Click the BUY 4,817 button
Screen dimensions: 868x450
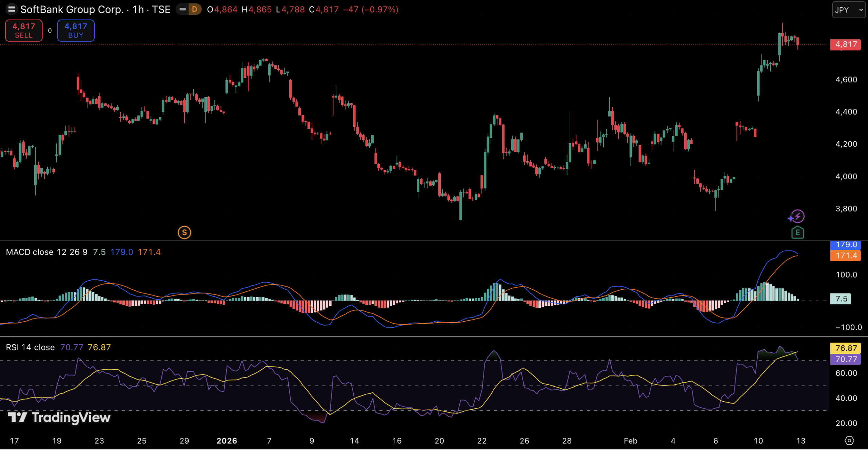pos(76,30)
